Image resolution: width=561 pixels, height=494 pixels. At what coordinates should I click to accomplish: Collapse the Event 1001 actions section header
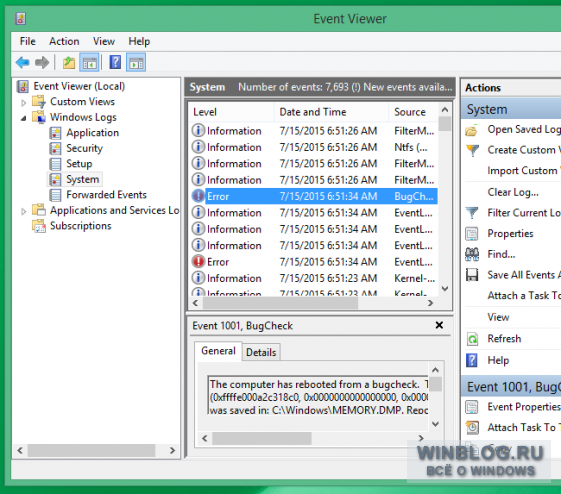511,387
